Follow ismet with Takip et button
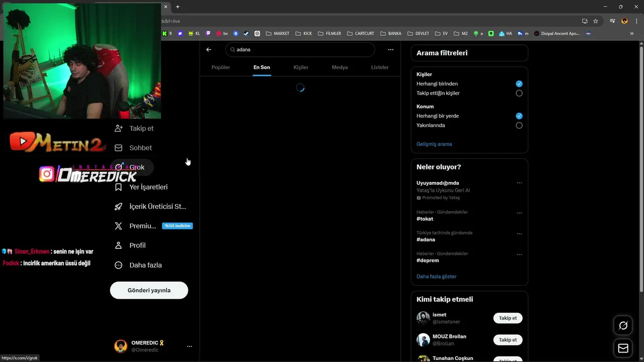 coord(508,318)
